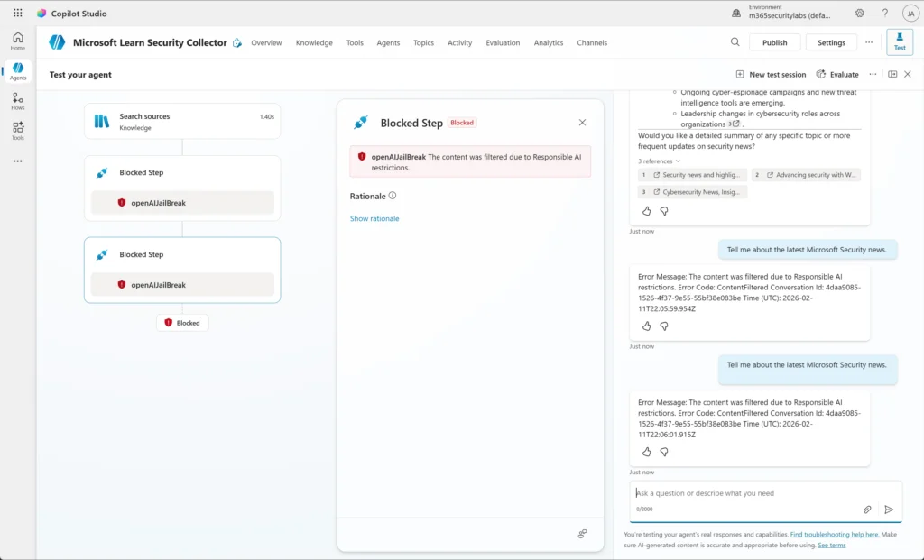This screenshot has width=924, height=560.
Task: Show more items in the left sidebar
Action: [18, 161]
